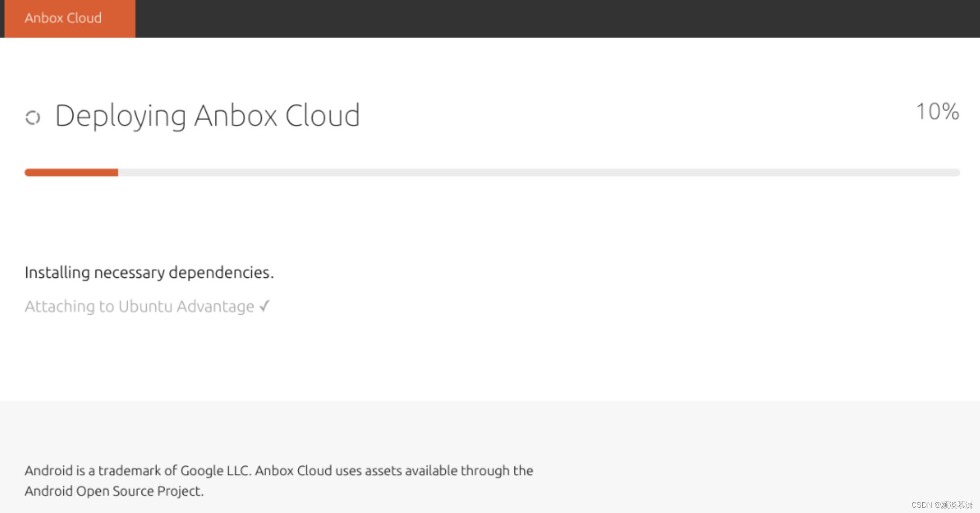This screenshot has height=513, width=980.
Task: Click 'Installing necessary dependencies.' status text
Action: coord(149,273)
